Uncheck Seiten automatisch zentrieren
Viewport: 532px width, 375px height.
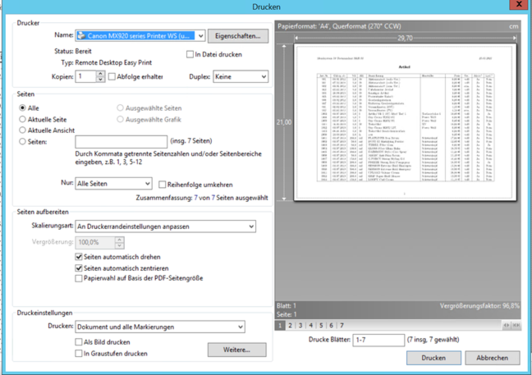point(79,268)
